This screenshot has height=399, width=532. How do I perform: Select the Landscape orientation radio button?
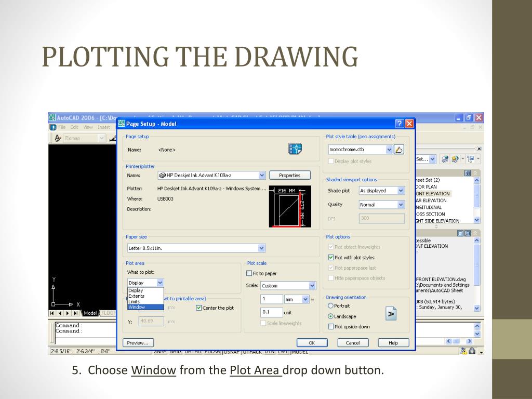(330, 316)
